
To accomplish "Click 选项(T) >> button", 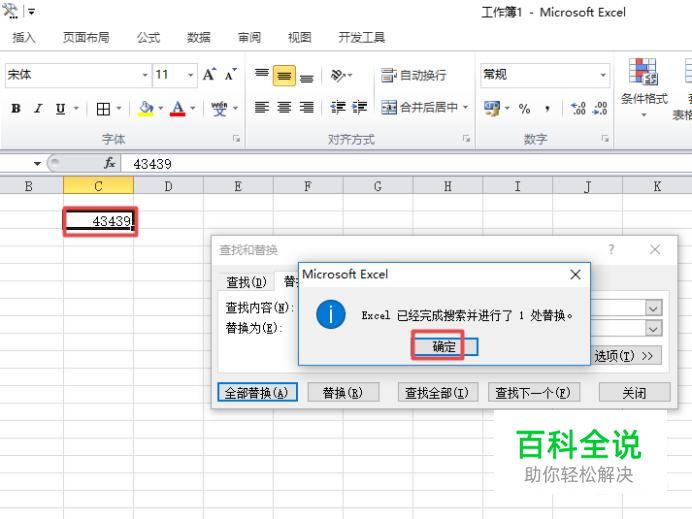I will tap(624, 356).
